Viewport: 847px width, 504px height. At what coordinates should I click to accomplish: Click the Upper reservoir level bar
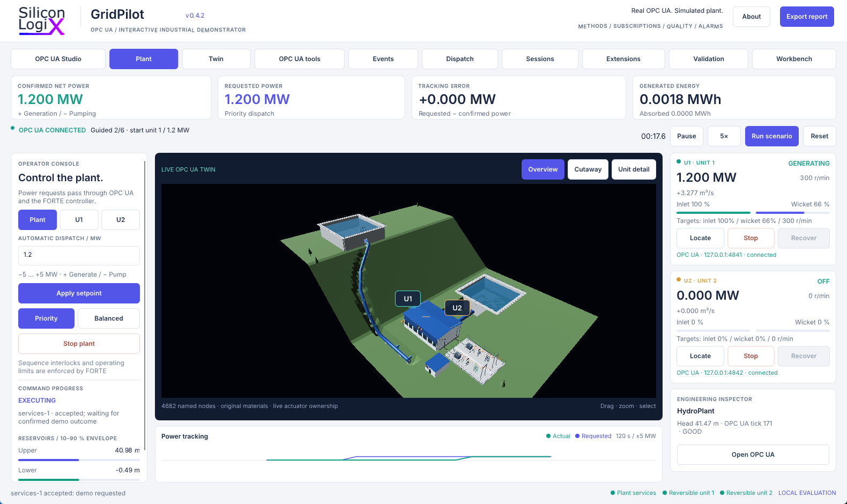[79, 460]
